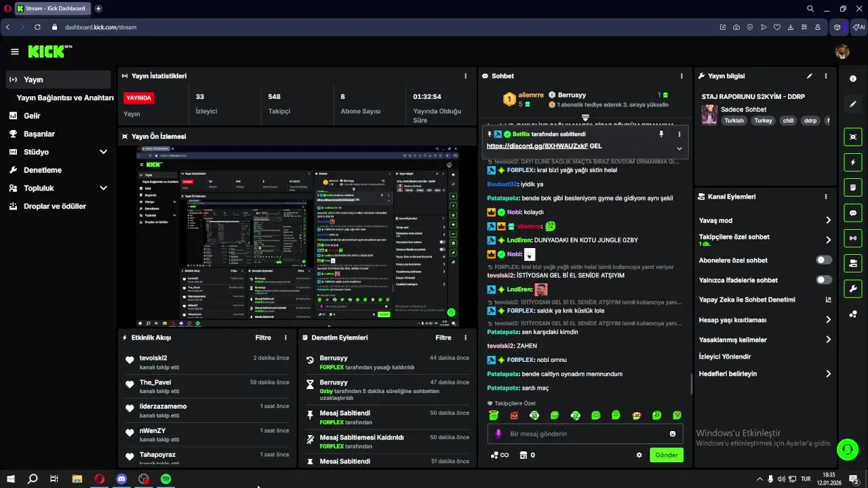868x488 pixels.
Task: Toggle stream preview panel in right rail
Action: click(x=853, y=137)
